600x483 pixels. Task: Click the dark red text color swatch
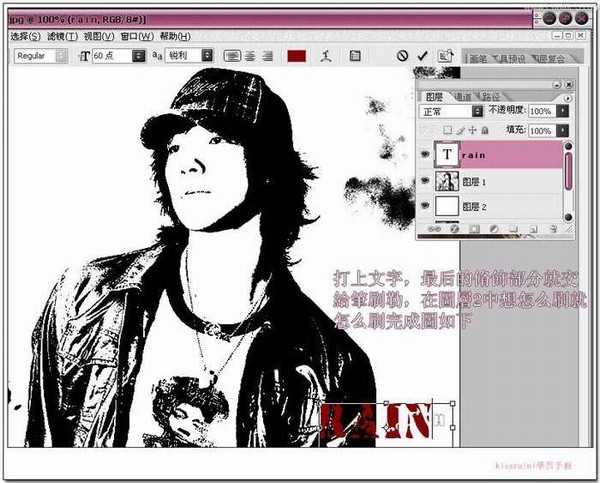[x=296, y=56]
